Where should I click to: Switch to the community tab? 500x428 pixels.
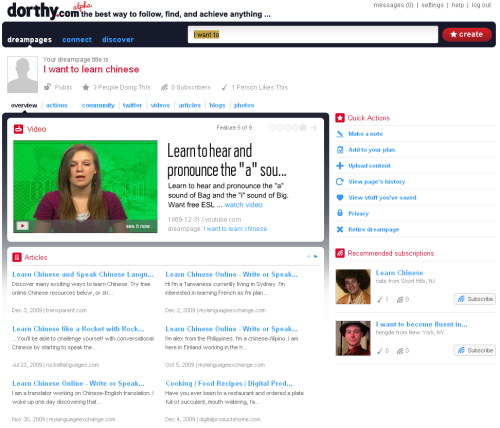(x=98, y=105)
